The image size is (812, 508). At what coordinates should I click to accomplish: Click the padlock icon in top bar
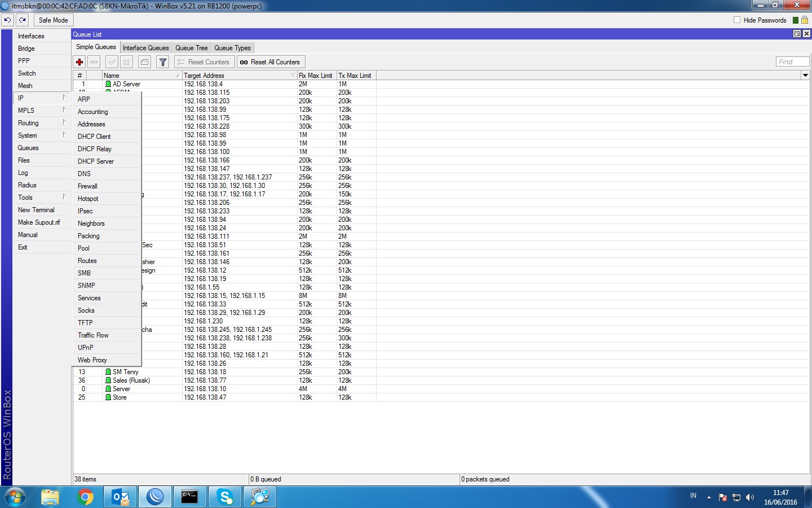805,20
